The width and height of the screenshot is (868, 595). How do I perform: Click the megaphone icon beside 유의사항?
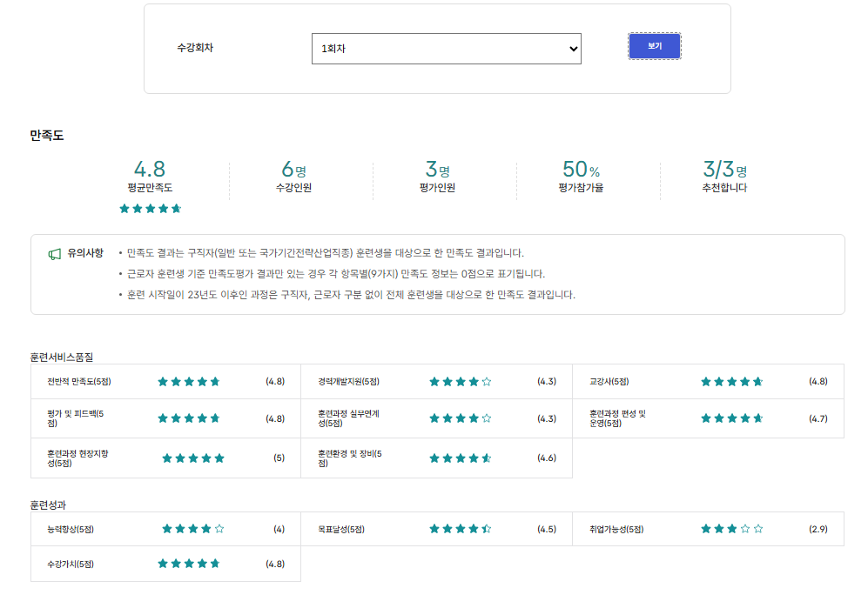55,254
